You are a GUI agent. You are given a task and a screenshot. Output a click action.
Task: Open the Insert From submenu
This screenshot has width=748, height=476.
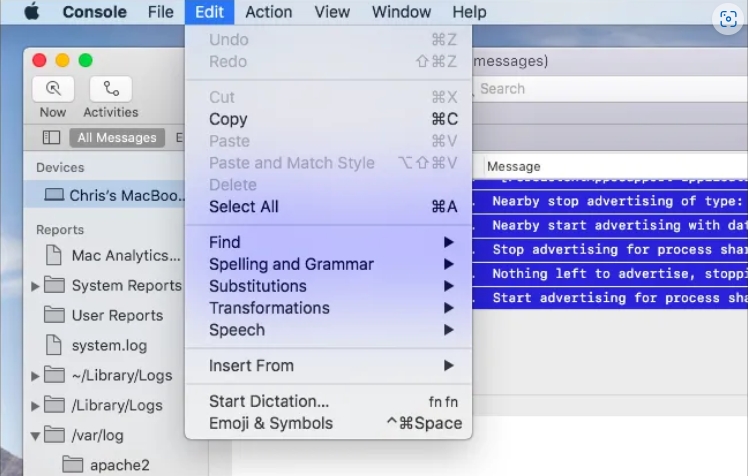[328, 366]
